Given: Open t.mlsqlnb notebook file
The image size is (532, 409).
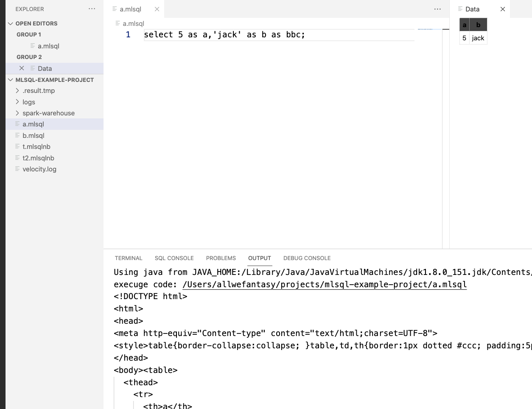Looking at the screenshot, I should 54,146.
